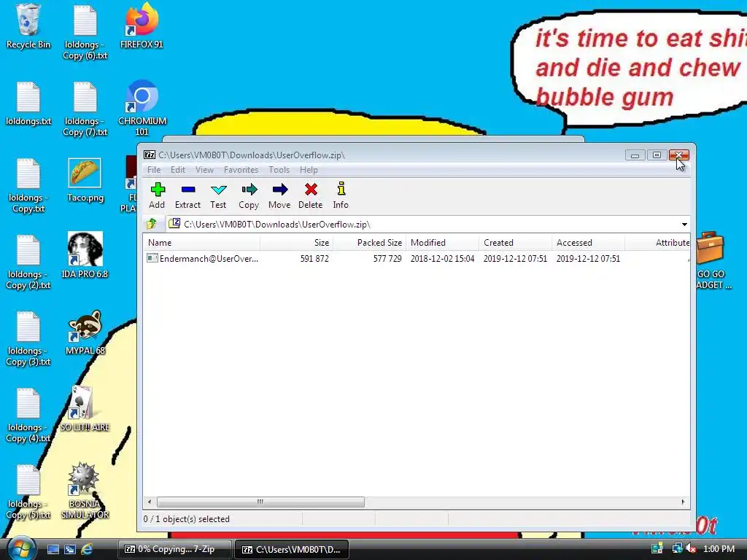
Task: Go up one folder level icon
Action: tap(152, 224)
